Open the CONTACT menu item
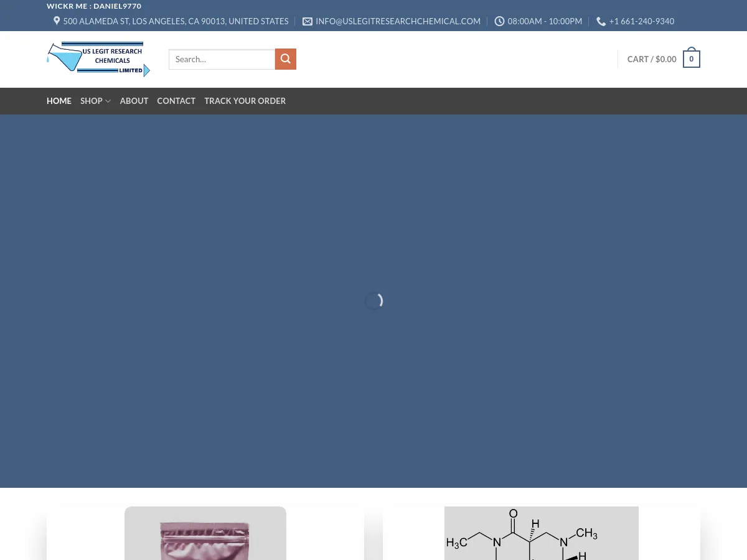 176,101
